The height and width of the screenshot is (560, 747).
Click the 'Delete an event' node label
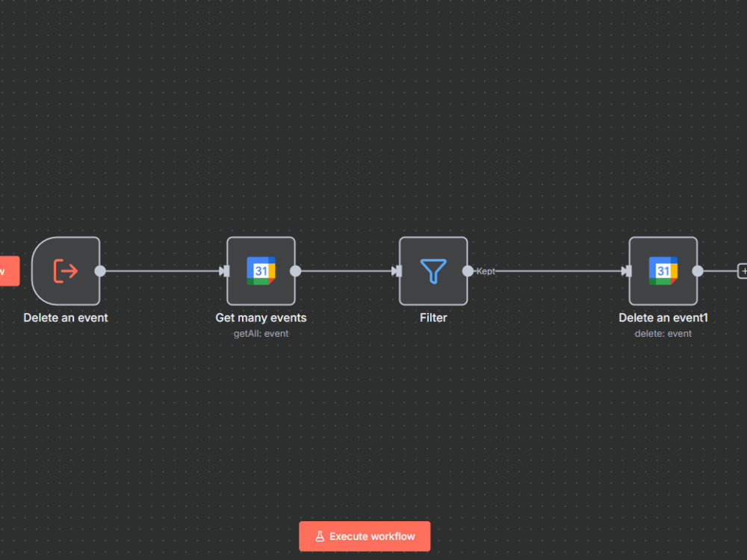point(66,317)
